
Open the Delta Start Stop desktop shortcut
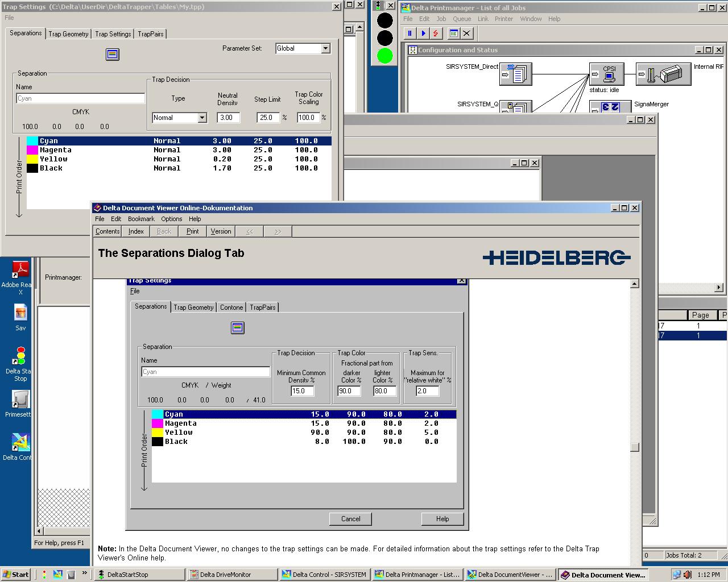tap(20, 356)
